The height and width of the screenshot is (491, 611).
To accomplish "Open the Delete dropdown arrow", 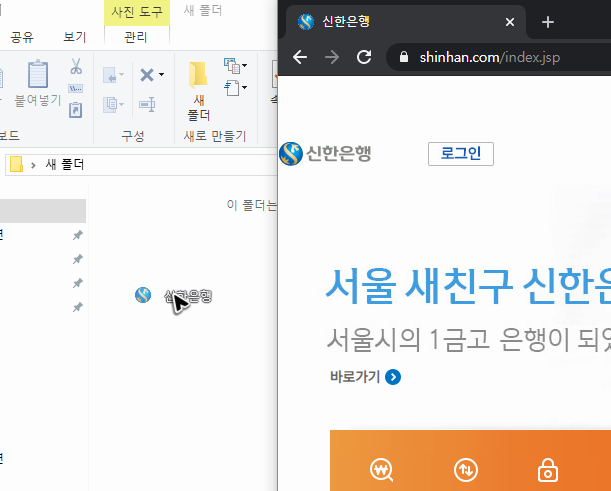I will coord(161,74).
